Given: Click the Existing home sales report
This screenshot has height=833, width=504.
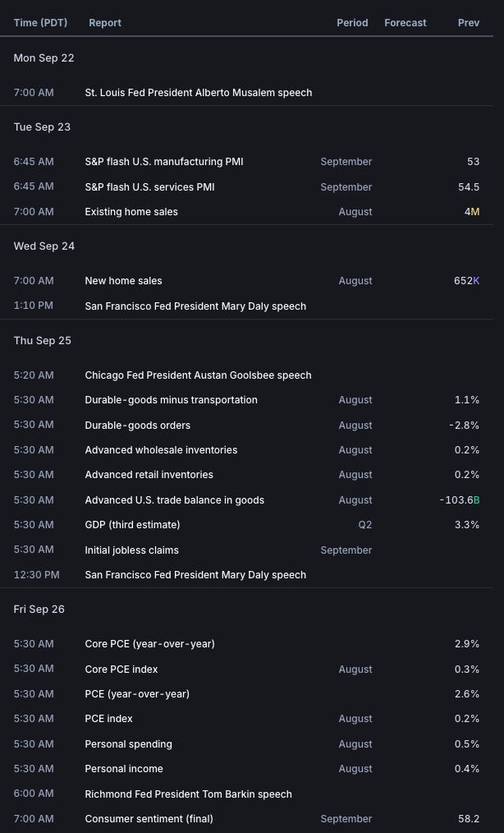Looking at the screenshot, I should (131, 212).
